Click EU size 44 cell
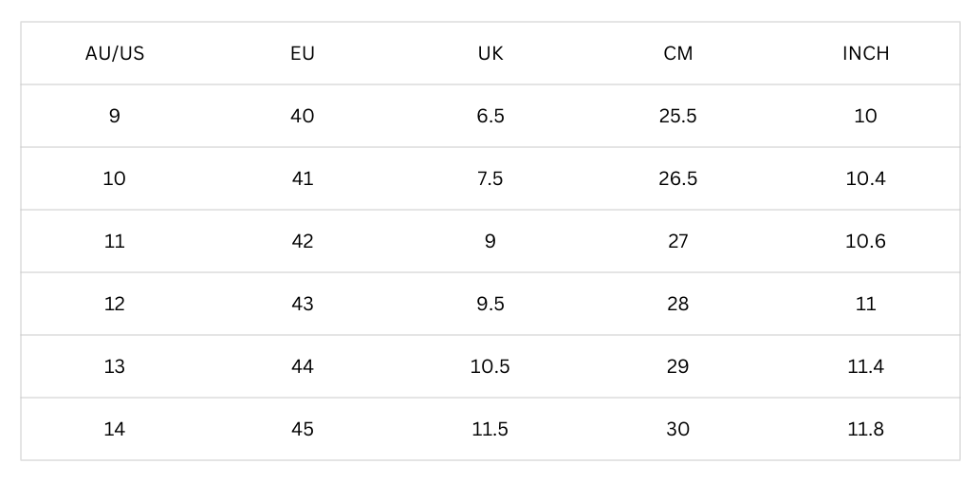980x483 pixels. point(303,366)
